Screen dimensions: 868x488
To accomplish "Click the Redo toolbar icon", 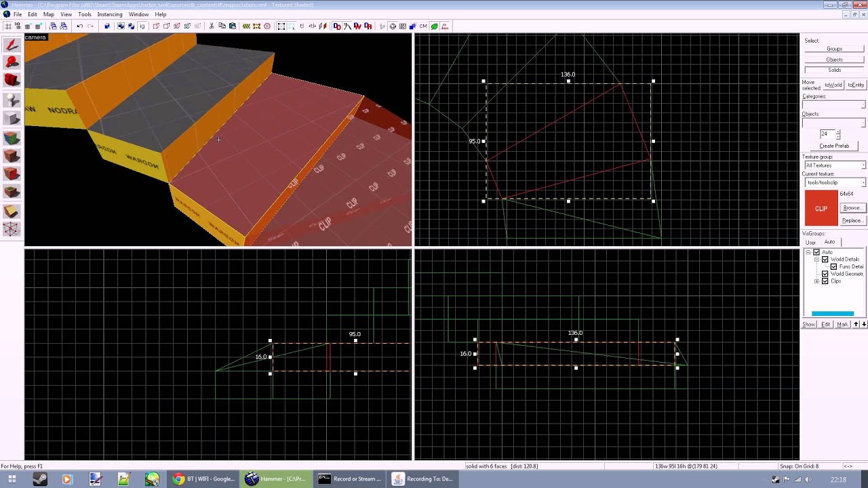I will point(90,26).
